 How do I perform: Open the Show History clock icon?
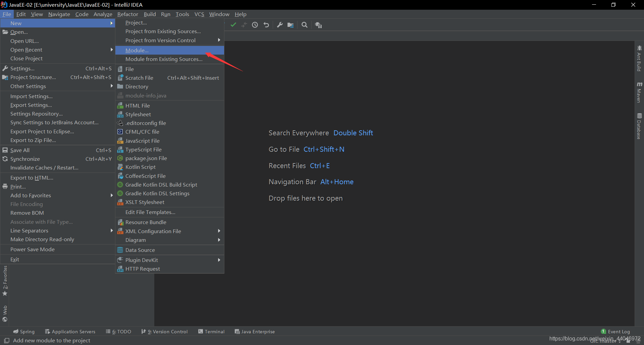tap(255, 25)
